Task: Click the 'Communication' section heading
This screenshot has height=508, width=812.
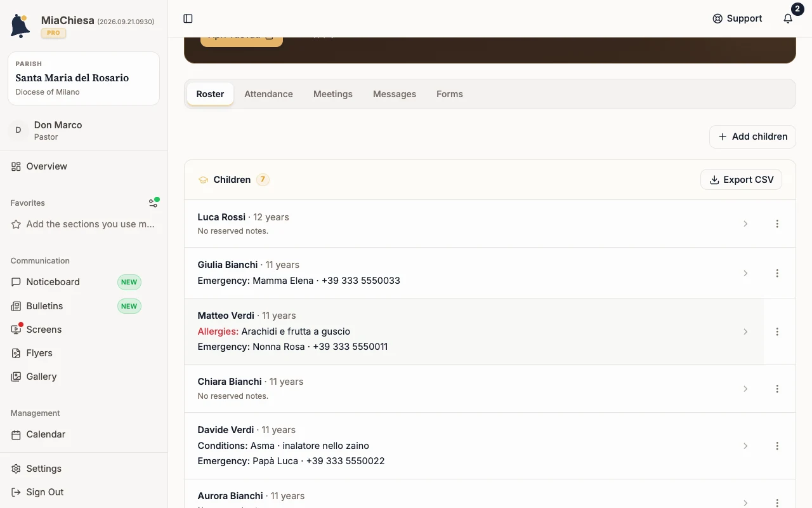Action: 40,261
